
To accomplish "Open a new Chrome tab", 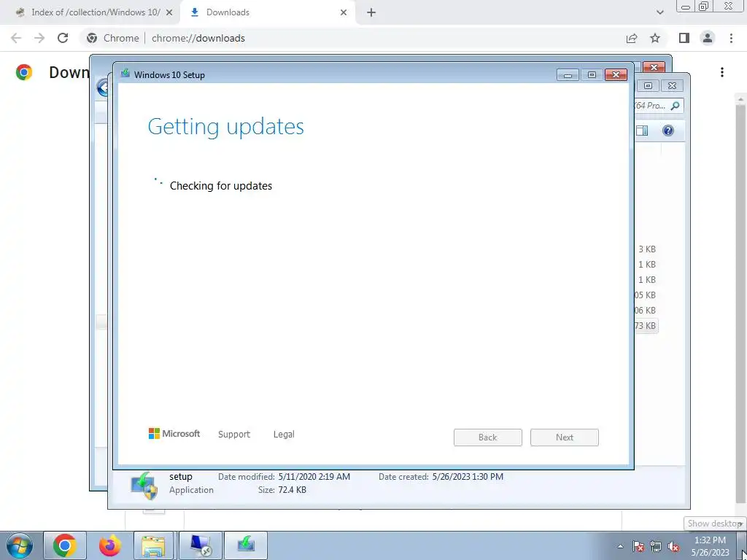I will click(x=371, y=12).
